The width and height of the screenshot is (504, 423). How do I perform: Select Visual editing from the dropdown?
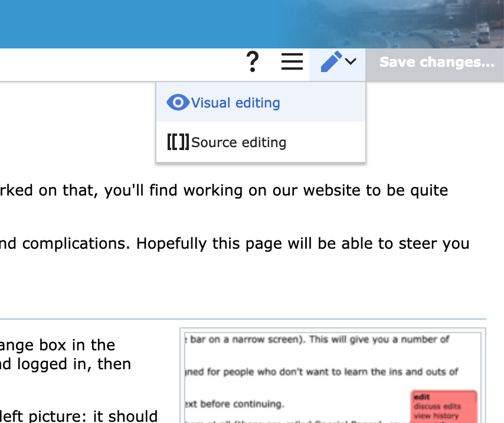pyautogui.click(x=235, y=103)
